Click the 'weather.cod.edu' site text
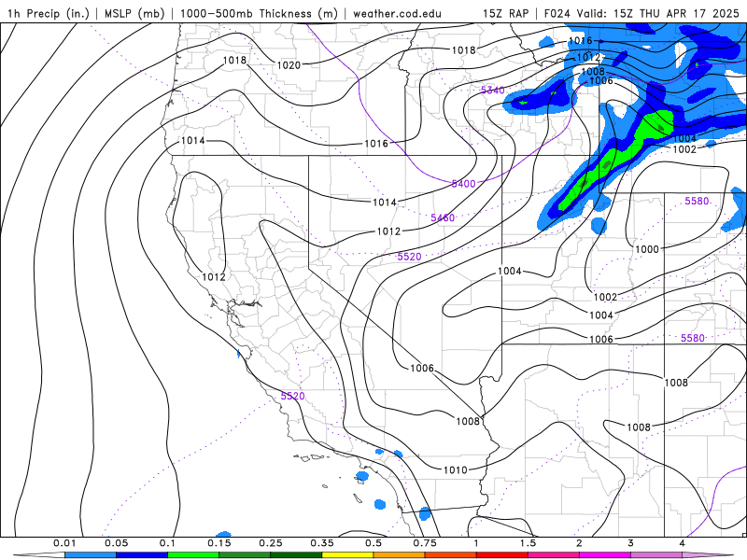Screen dimensions: 747x560 397,13
